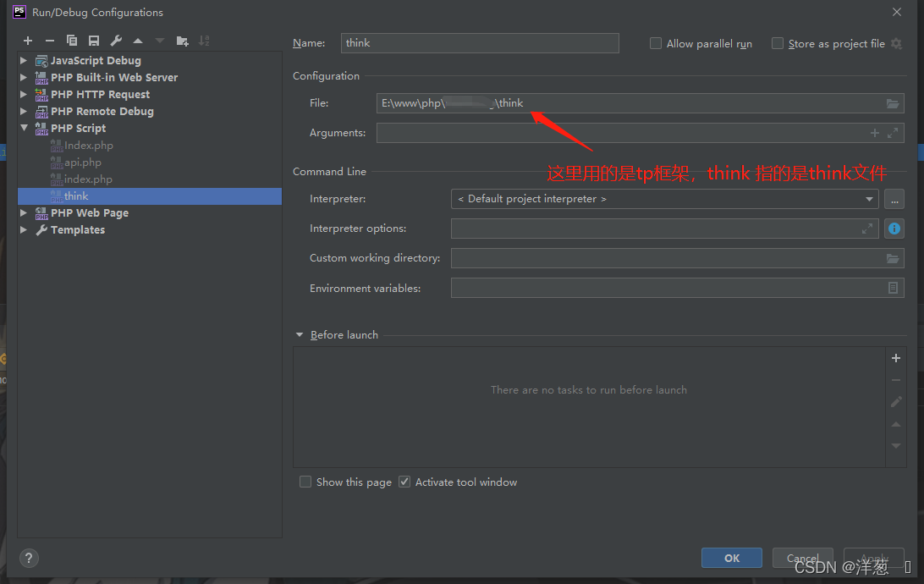Expand the JavaScript Debug node
The height and width of the screenshot is (584, 924).
[24, 60]
